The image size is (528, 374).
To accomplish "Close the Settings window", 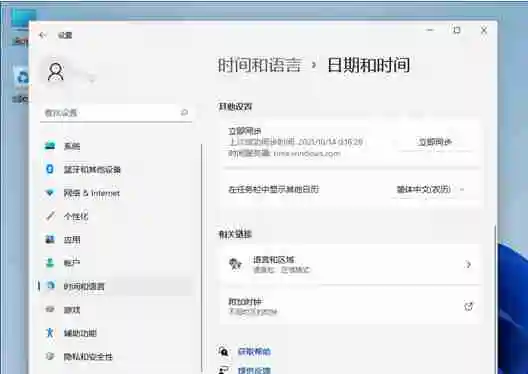I will click(x=484, y=30).
